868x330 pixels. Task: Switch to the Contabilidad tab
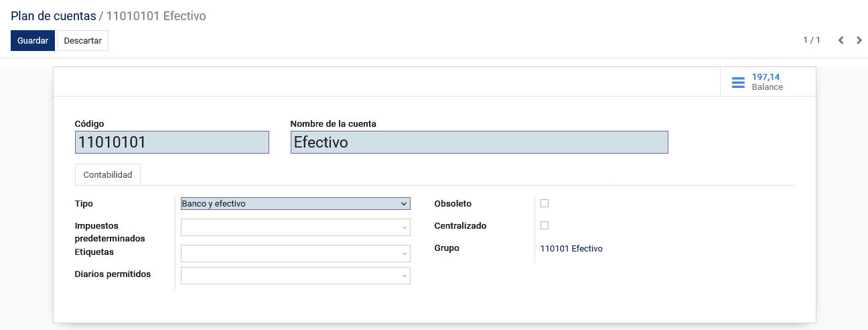click(x=108, y=174)
